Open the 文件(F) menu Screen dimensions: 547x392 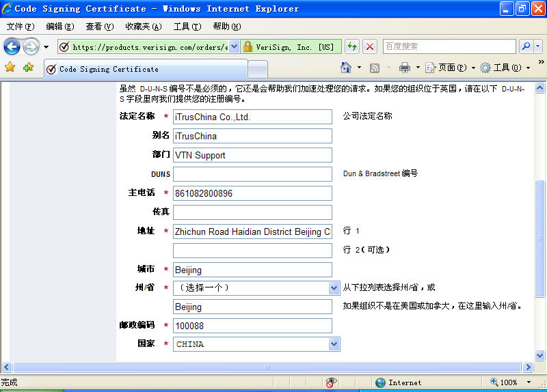coord(20,27)
